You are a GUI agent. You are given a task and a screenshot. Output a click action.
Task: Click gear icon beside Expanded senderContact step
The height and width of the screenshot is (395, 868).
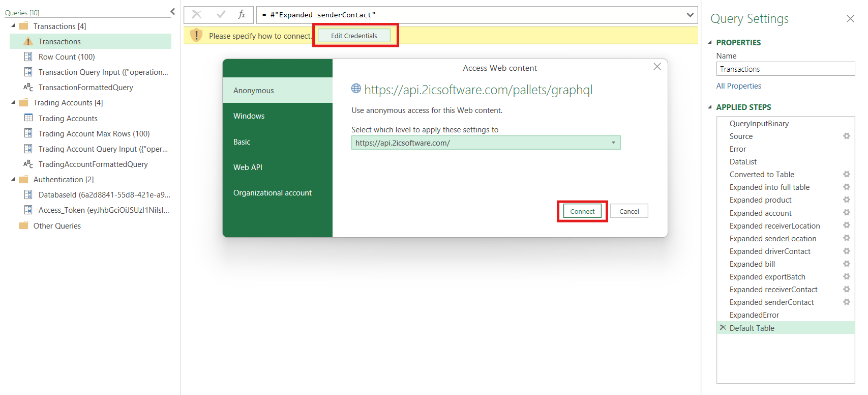[846, 302]
